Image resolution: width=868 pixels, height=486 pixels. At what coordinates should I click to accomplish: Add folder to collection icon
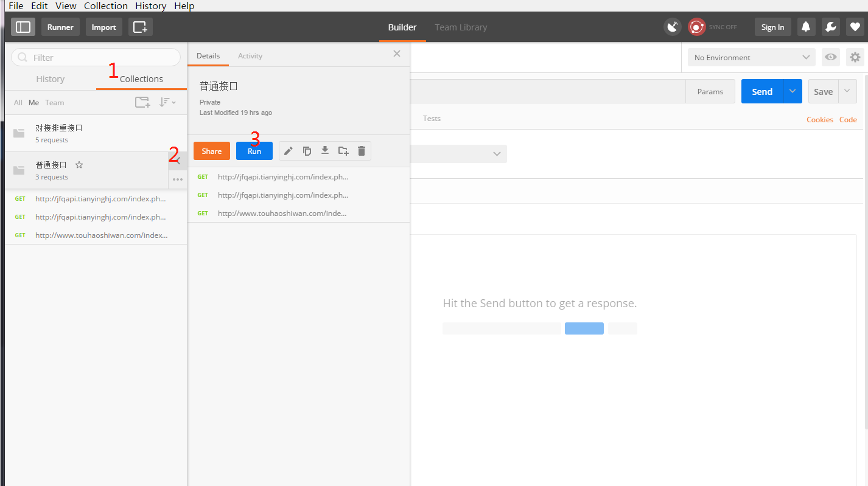(343, 151)
